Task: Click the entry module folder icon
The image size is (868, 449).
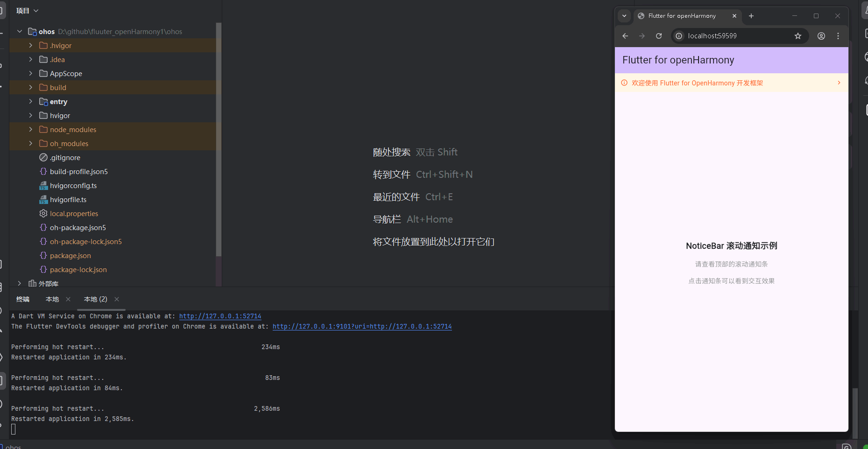Action: pos(43,101)
